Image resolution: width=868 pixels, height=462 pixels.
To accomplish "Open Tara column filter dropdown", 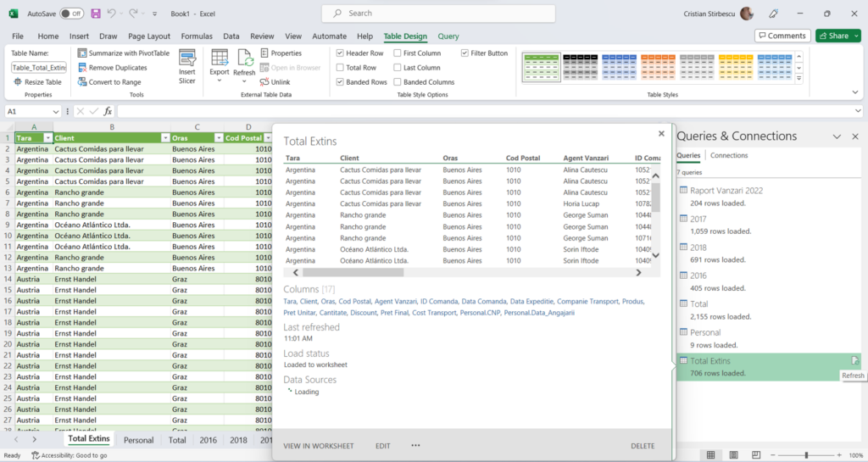I will pos(47,138).
